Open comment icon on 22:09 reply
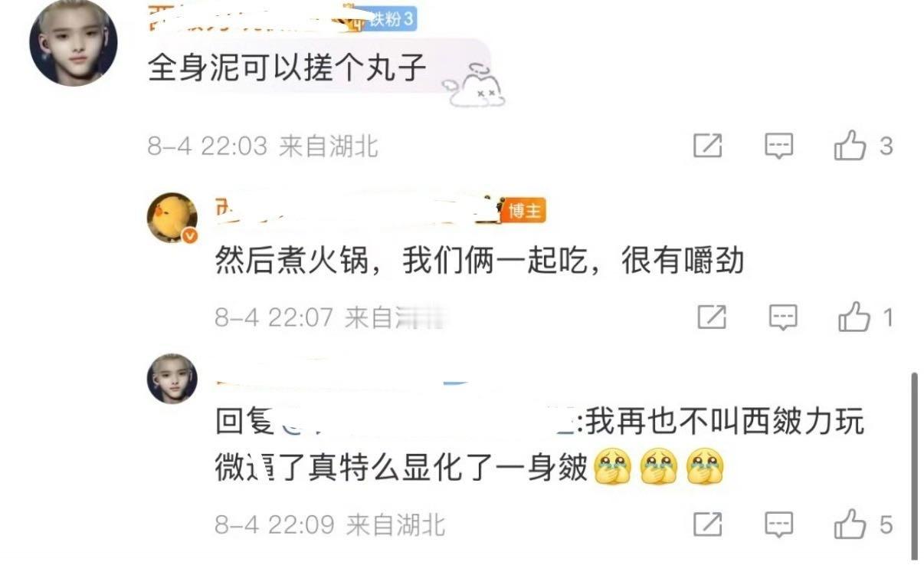The width and height of the screenshot is (924, 572). pos(779,524)
